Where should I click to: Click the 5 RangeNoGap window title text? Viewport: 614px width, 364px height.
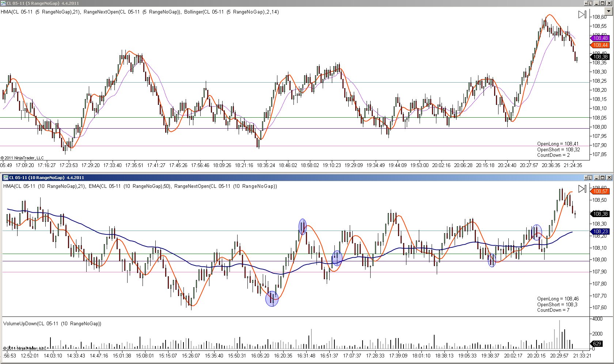43,3
